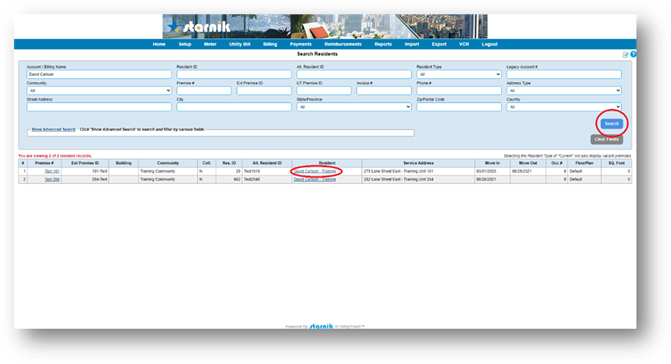Viewport: 671px width, 364px height.
Task: Open the Community dropdown
Action: (99, 91)
